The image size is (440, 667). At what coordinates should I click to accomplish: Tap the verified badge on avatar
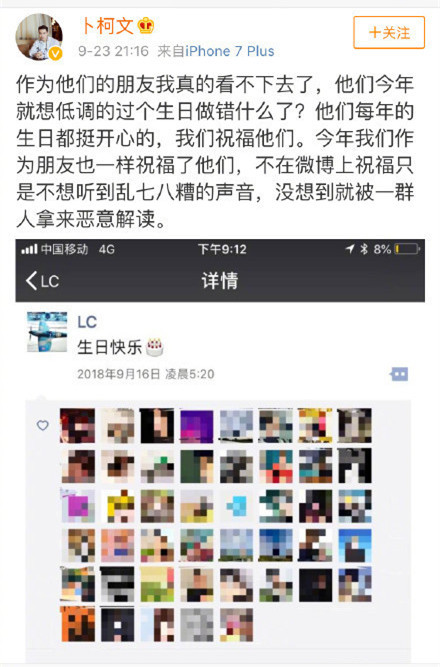[x=55, y=54]
